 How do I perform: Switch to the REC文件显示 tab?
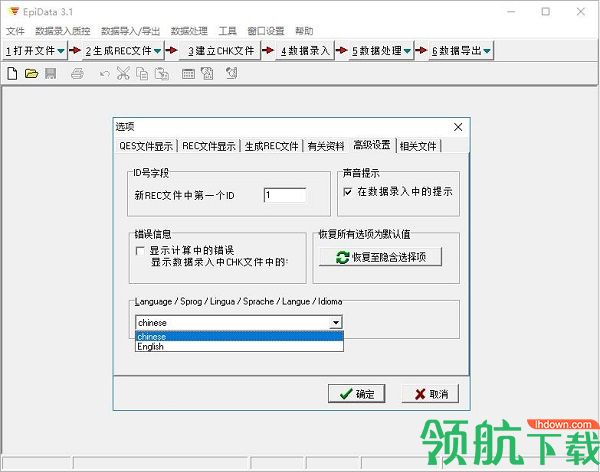click(x=209, y=146)
